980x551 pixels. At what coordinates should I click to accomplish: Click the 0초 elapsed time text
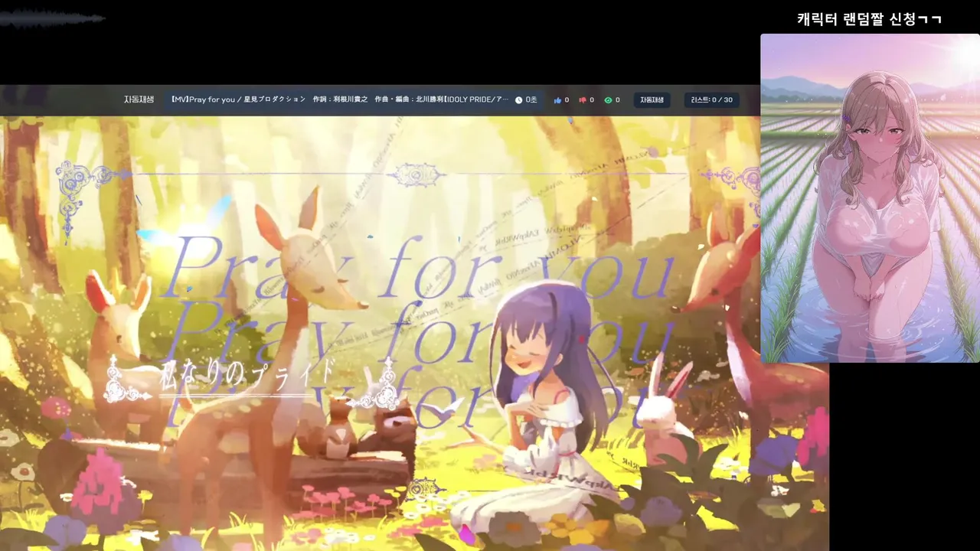pyautogui.click(x=531, y=100)
